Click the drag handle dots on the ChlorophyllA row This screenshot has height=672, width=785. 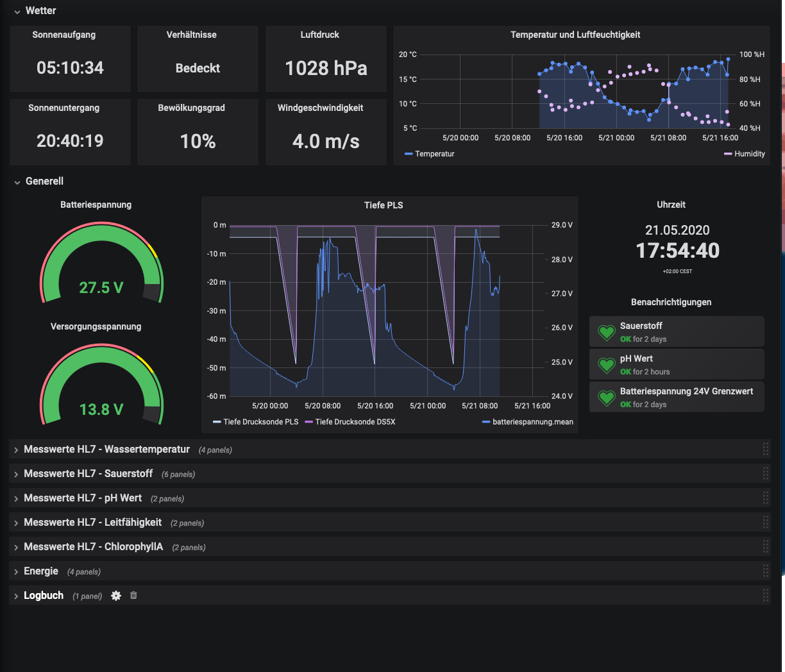click(x=765, y=546)
